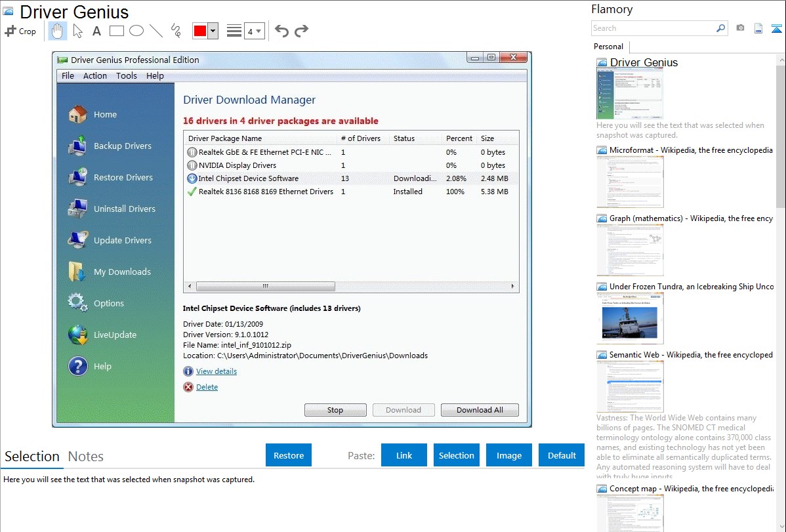The image size is (786, 532).
Task: Click the Backup Drivers icon
Action: pyautogui.click(x=77, y=146)
